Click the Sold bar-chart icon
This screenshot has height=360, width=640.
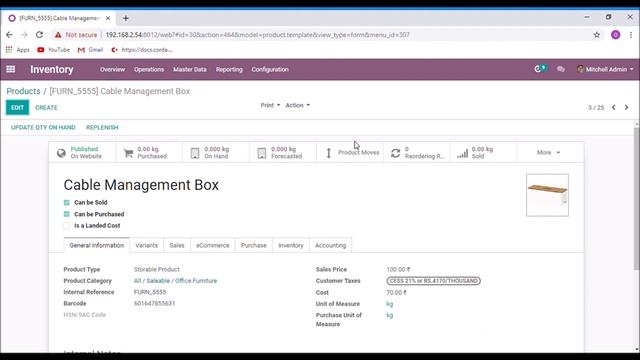[x=462, y=153]
